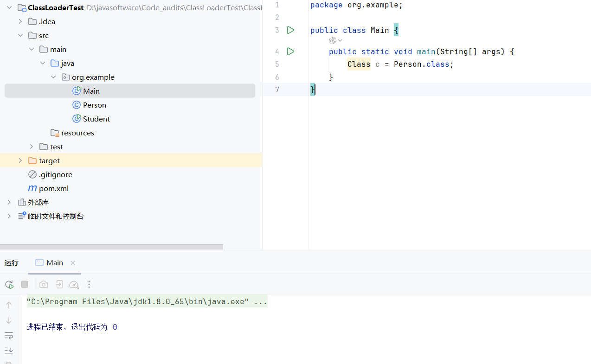
Task: Open the profiler gauge icon in run toolbar
Action: click(x=74, y=284)
